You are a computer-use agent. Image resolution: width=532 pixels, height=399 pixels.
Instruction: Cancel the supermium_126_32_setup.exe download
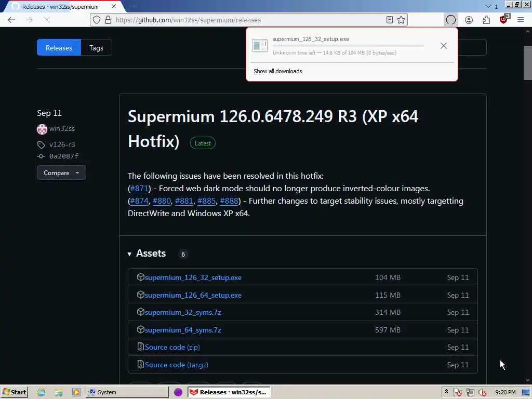[x=444, y=46]
